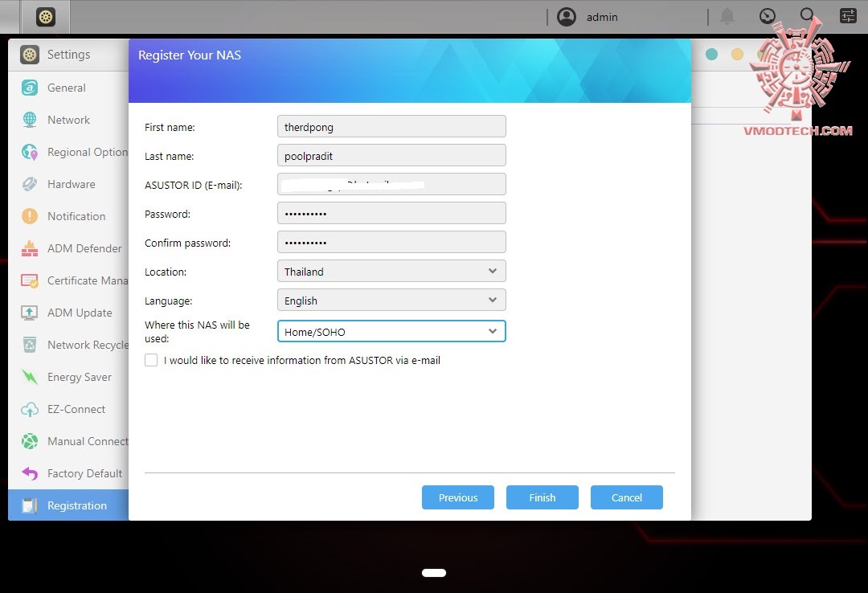Click admin username in top bar
The height and width of the screenshot is (593, 868).
[602, 17]
